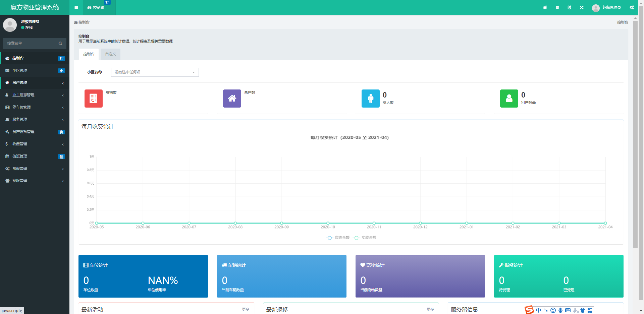Switch Sogou Chinese/English mode (中)
This screenshot has width=644, height=314.
(x=538, y=310)
